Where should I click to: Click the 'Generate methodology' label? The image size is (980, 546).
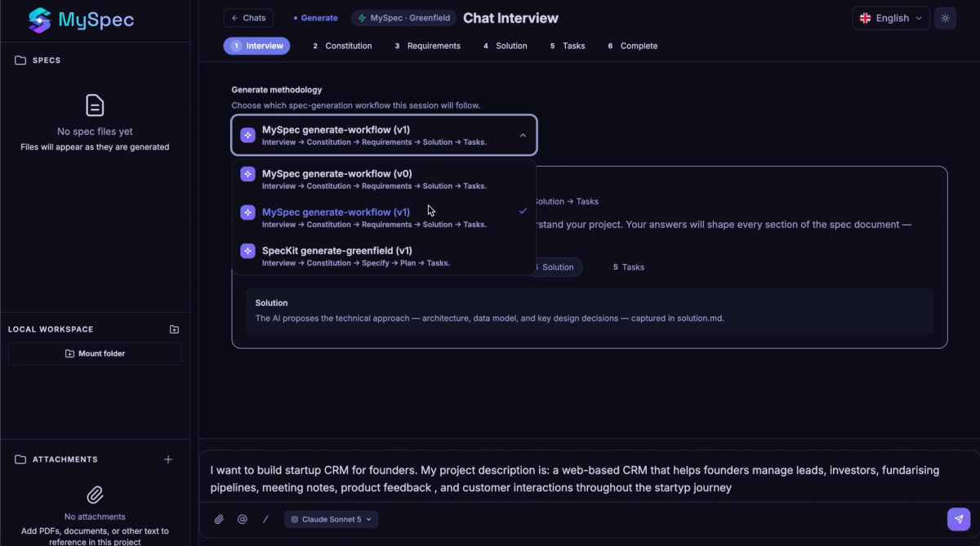277,90
